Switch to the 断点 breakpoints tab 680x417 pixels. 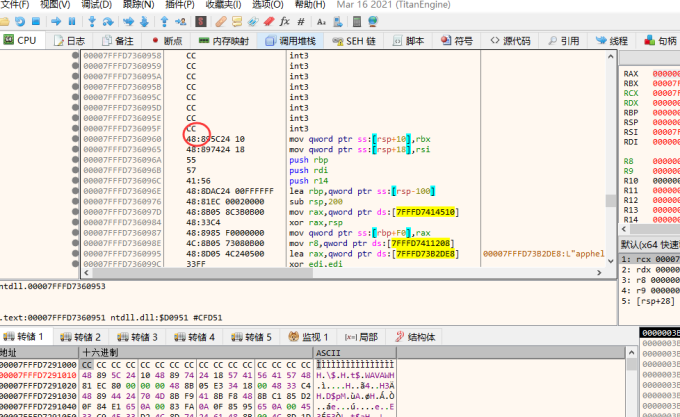167,41
